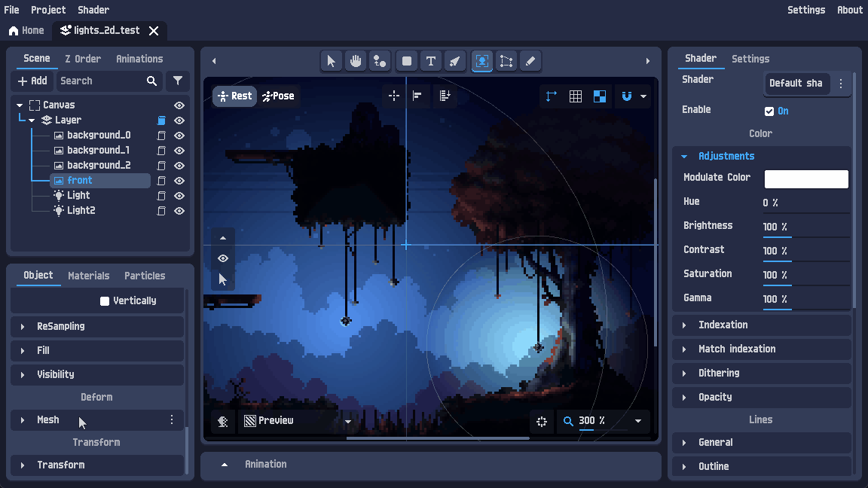The height and width of the screenshot is (488, 868).
Task: Pick the rectangle shape tool
Action: point(406,61)
